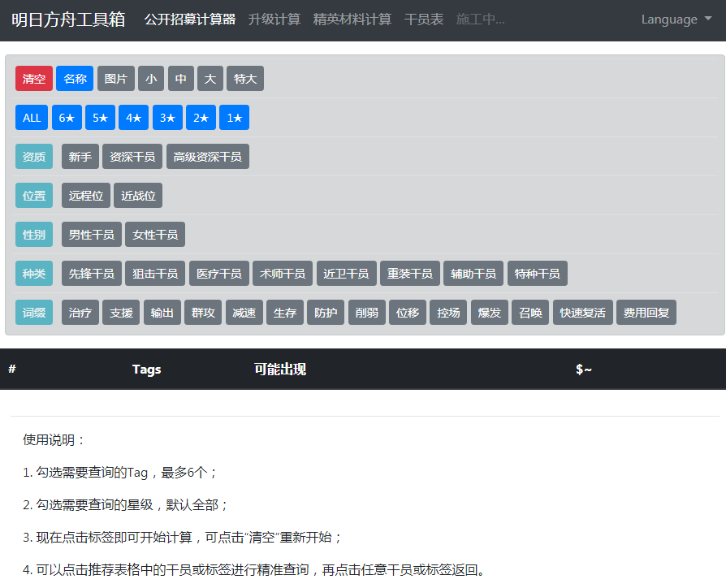Toggle the 1★ rarity filter
Image resolution: width=726 pixels, height=588 pixels.
pos(234,118)
